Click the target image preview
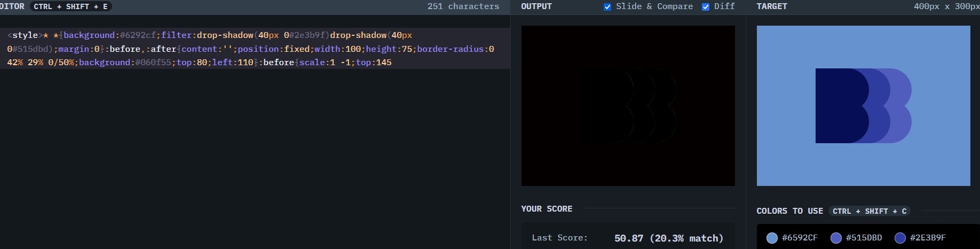The height and width of the screenshot is (249, 980). point(864,106)
